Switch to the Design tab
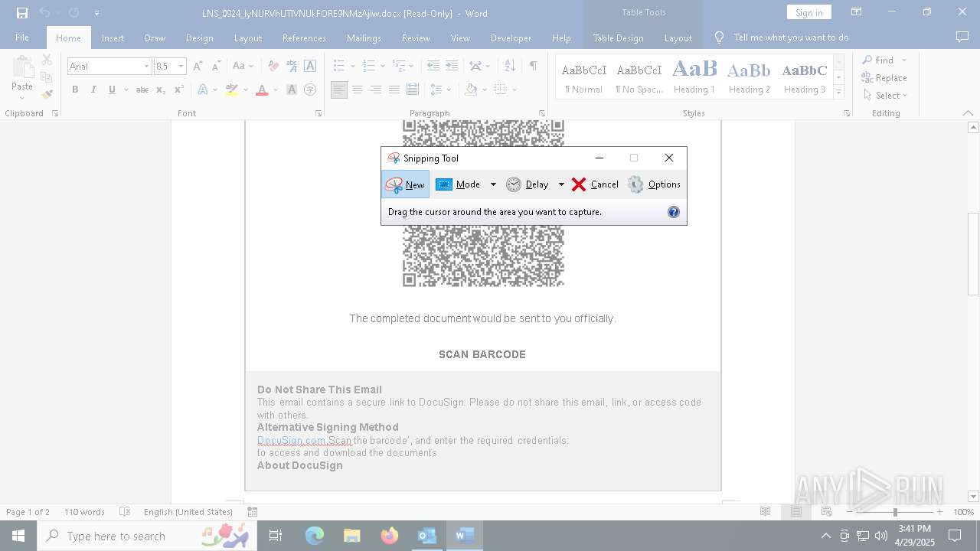The image size is (980, 551). click(x=199, y=37)
